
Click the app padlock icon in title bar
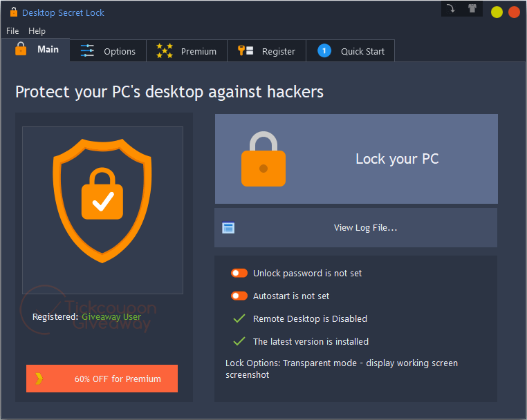coord(13,12)
